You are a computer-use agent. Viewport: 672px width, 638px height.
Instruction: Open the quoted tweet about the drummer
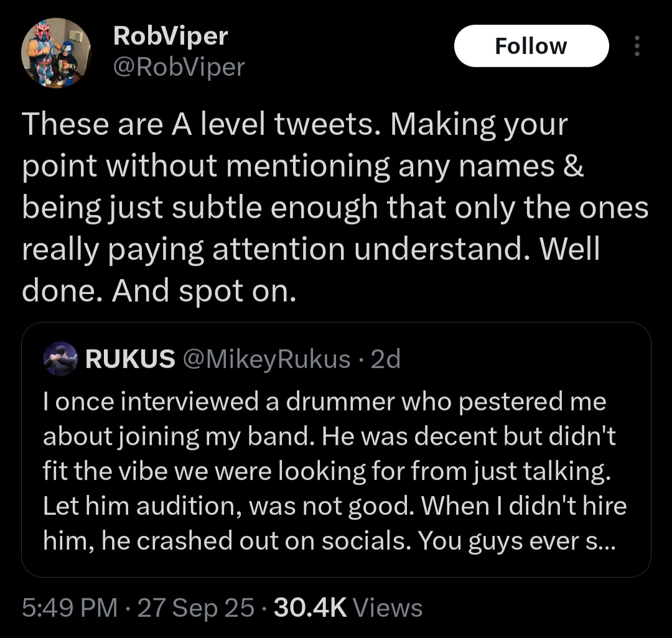(x=336, y=473)
